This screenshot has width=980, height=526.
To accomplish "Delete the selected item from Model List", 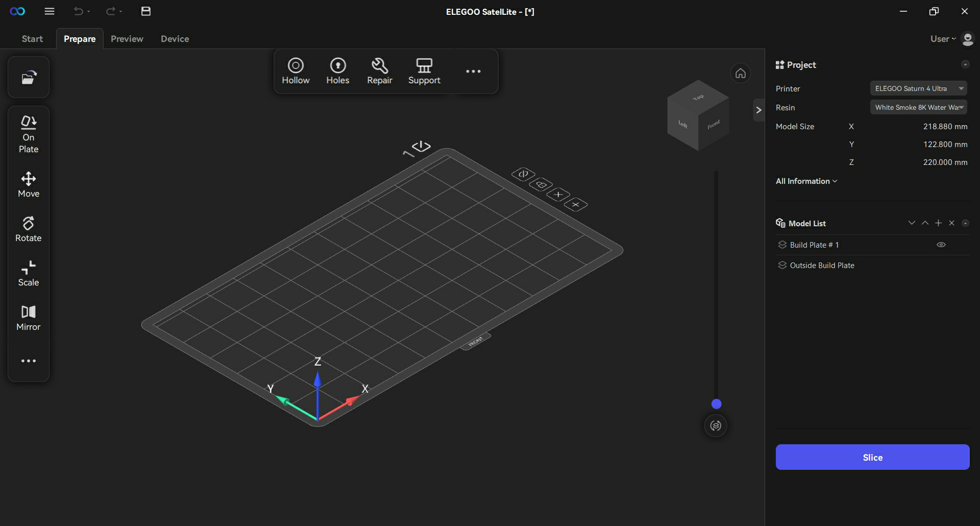I will tap(951, 223).
